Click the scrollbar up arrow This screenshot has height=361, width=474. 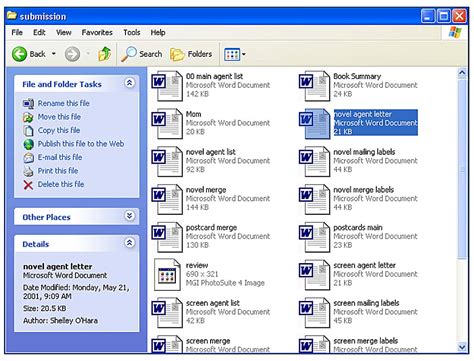tap(462, 73)
